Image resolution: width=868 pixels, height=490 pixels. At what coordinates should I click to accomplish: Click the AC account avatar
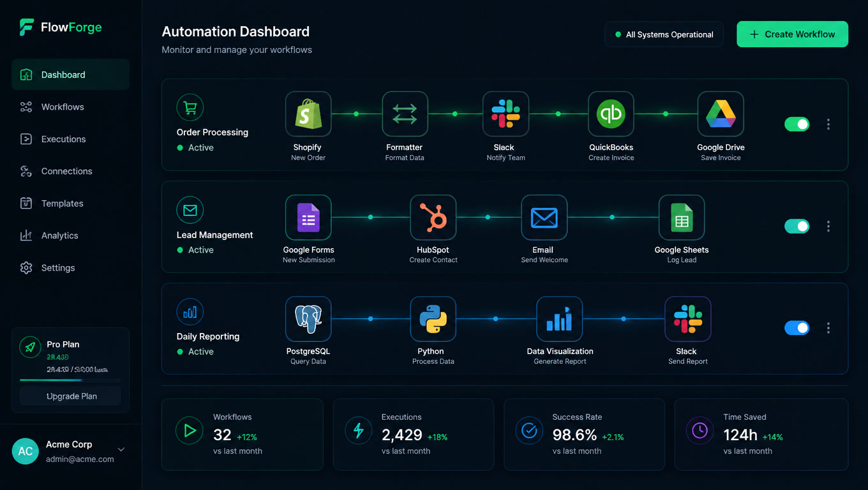pyautogui.click(x=26, y=451)
